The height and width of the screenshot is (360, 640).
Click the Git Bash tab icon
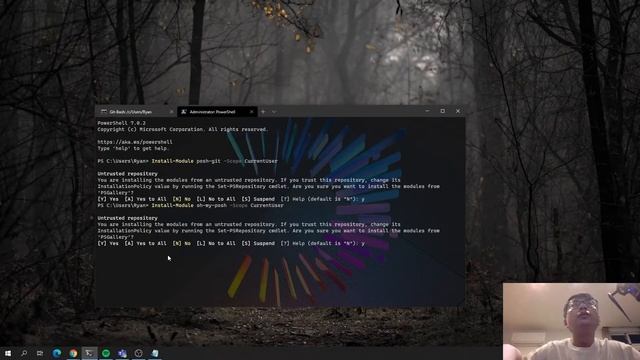pos(104,111)
